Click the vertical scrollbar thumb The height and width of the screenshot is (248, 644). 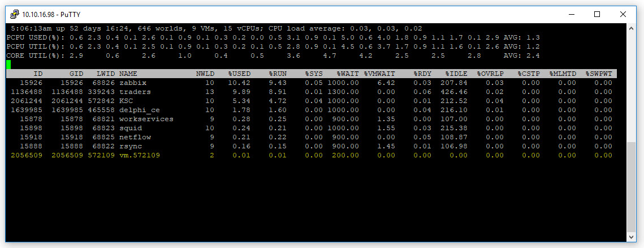point(631,187)
